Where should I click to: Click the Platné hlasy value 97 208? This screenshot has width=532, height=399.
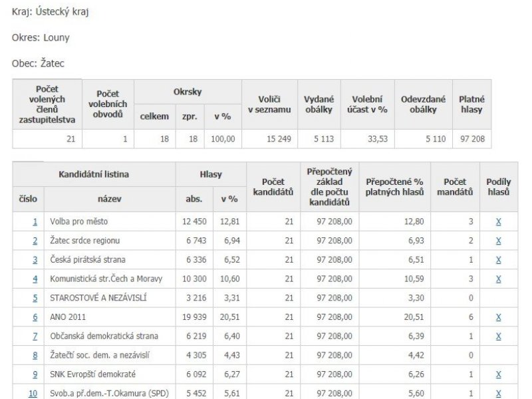tap(472, 139)
